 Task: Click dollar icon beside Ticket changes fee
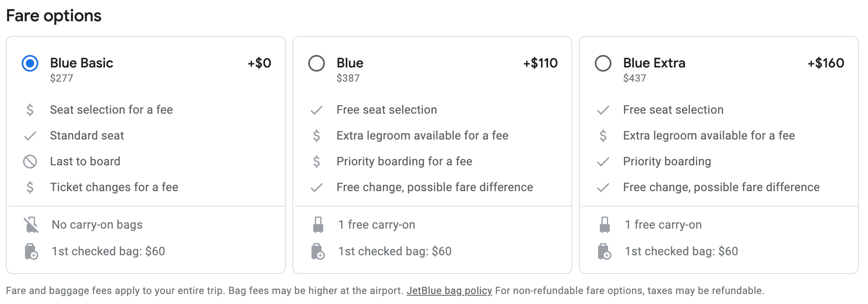[x=30, y=187]
